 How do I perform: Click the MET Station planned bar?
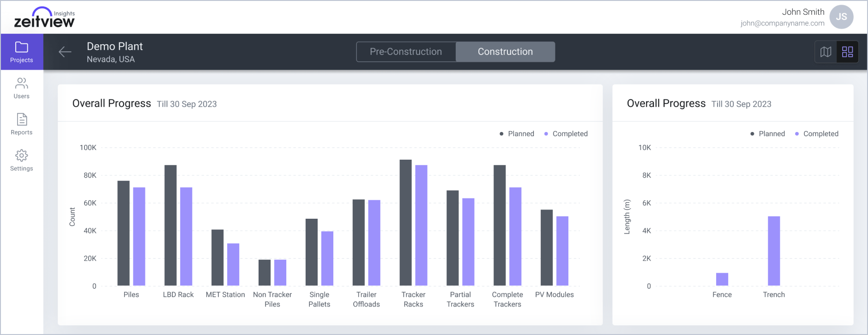pyautogui.click(x=217, y=257)
